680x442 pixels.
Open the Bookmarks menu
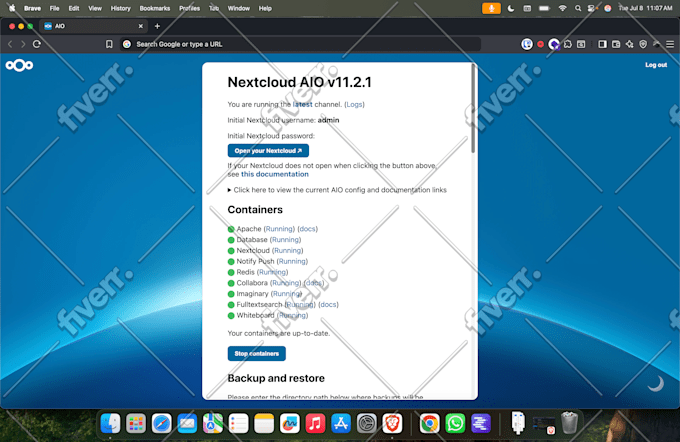[155, 8]
